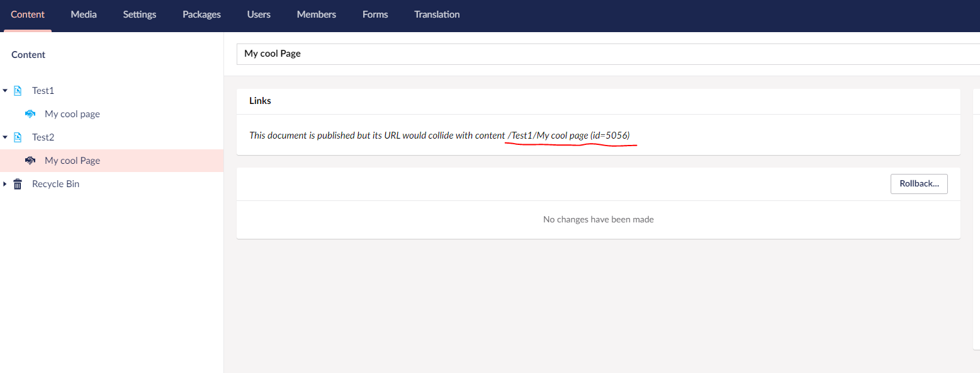Select 'My cool page' label under Test1

[72, 114]
